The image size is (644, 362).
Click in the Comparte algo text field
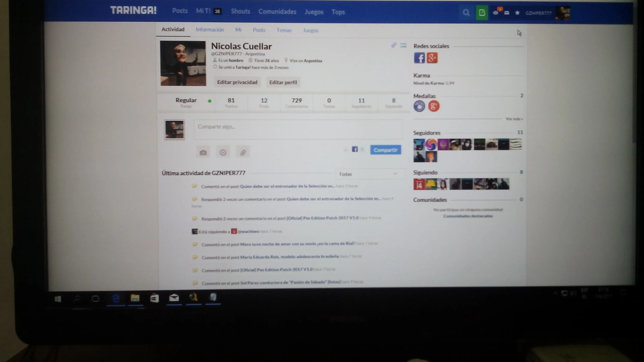tap(298, 130)
